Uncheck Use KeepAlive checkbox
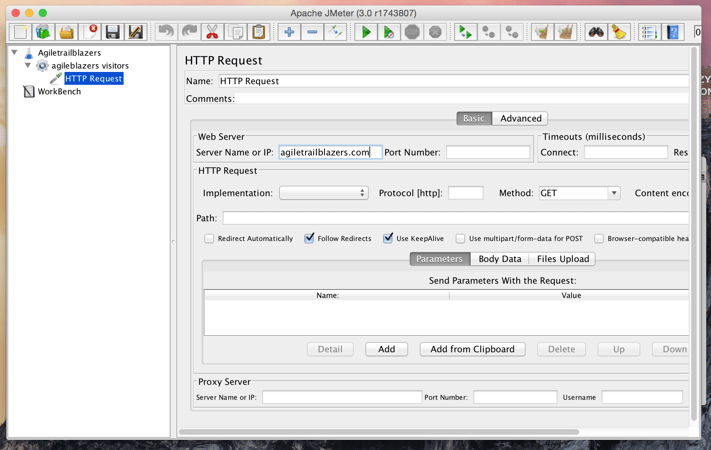The image size is (711, 450). point(388,238)
